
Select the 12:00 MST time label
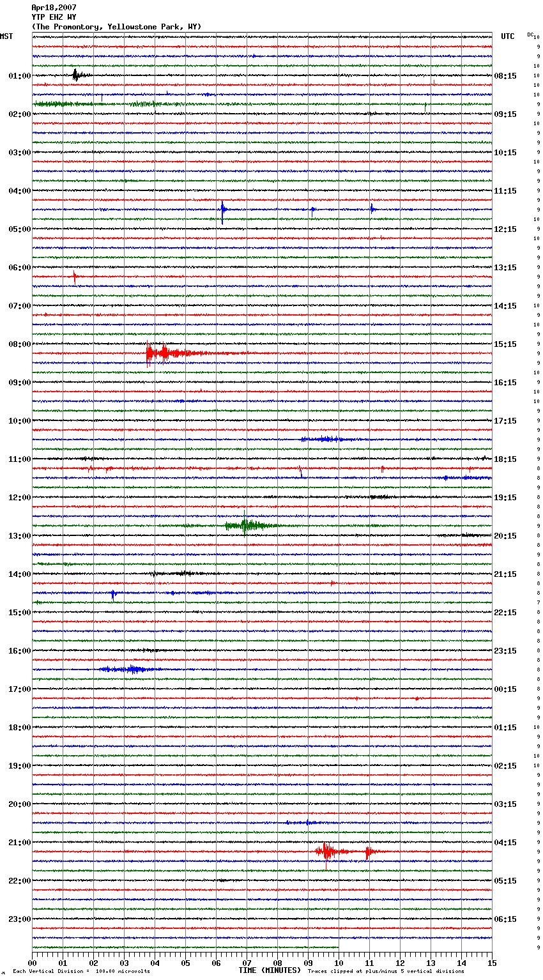20,498
